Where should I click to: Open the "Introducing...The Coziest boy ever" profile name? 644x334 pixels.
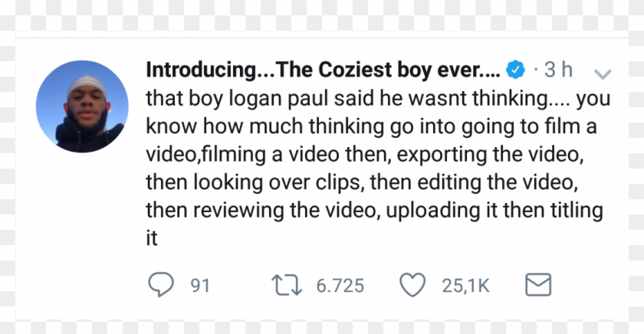[323, 71]
